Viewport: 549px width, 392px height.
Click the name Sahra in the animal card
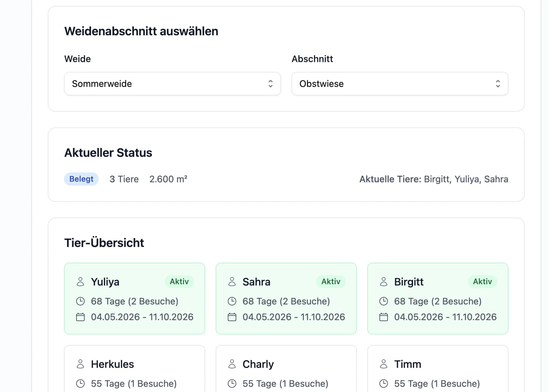(257, 282)
